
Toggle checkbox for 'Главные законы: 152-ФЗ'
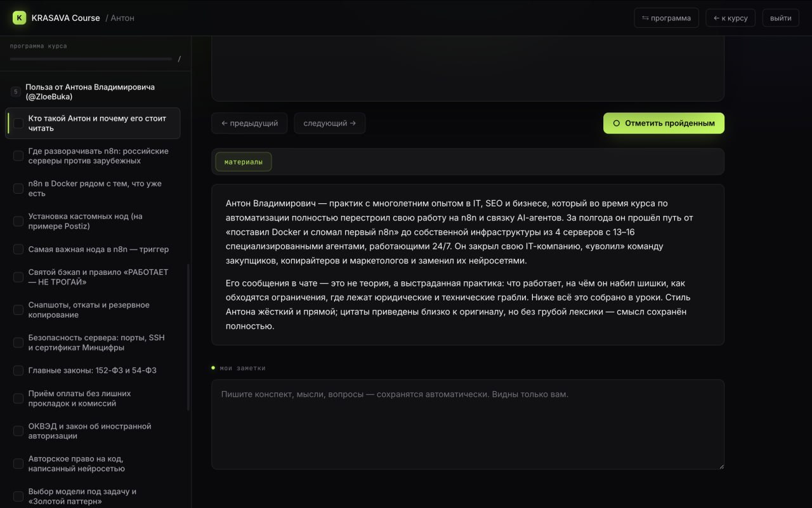coord(18,370)
